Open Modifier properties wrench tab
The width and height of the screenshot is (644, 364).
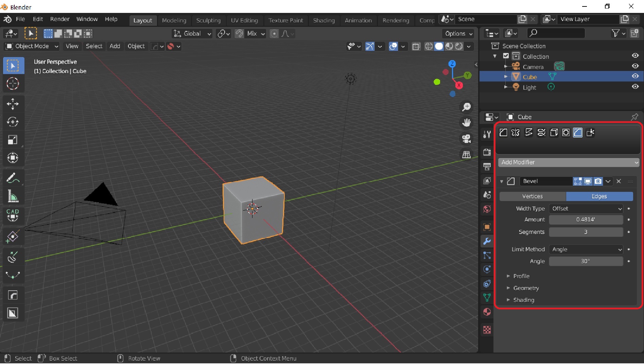pos(487,241)
